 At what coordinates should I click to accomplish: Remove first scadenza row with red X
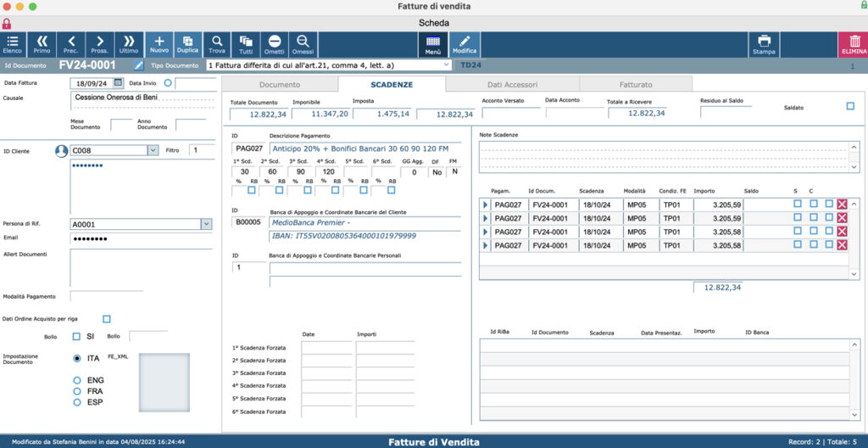(842, 204)
